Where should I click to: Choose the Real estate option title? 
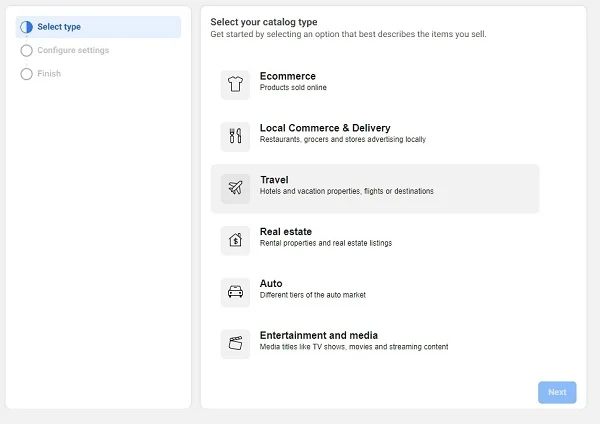tap(285, 232)
